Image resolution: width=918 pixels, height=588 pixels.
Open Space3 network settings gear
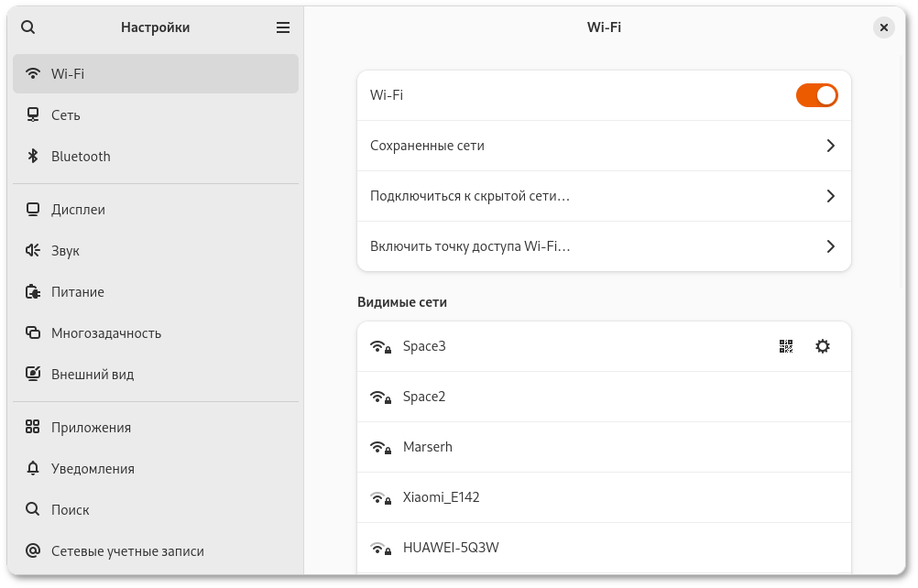pos(823,346)
